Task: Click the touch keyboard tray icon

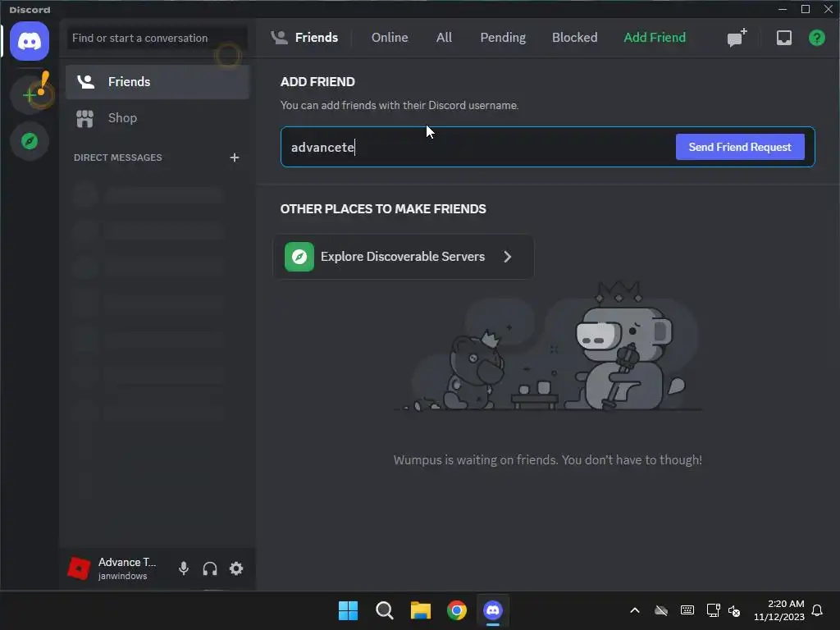Action: coord(687,610)
